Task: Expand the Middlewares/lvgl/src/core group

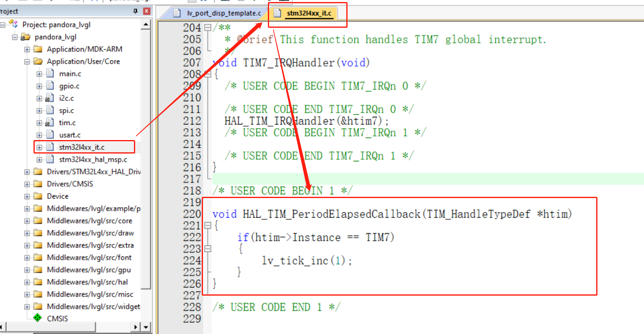Action: pos(27,221)
